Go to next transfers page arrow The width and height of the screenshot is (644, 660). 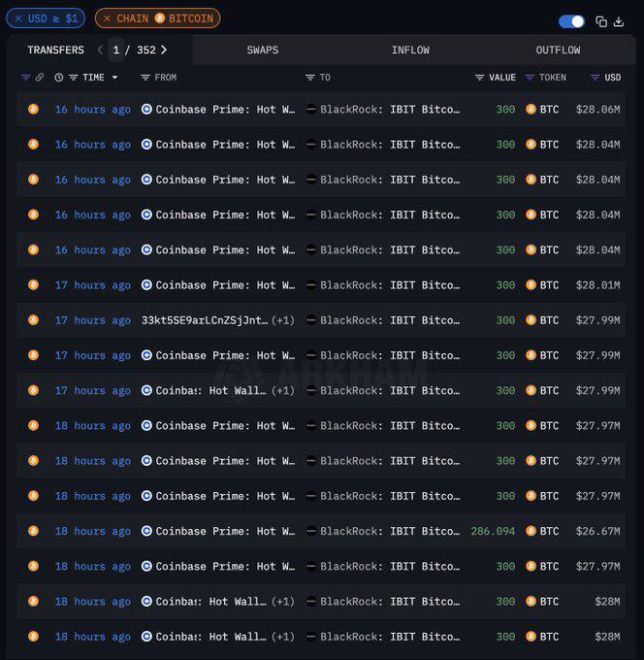click(x=164, y=49)
